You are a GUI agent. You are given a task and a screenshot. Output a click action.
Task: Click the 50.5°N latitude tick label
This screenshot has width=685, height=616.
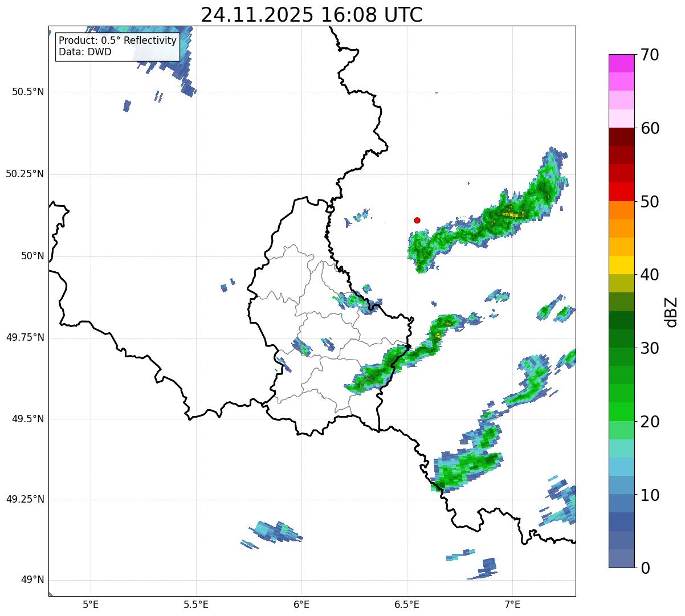point(27,92)
